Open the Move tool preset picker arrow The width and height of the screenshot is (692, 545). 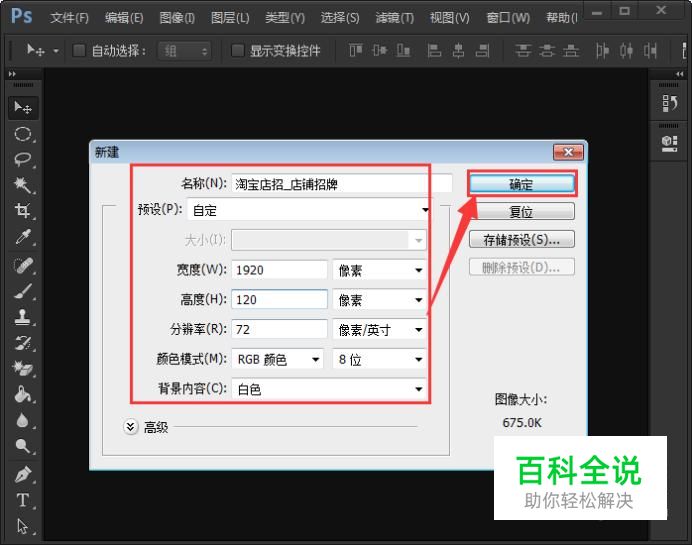click(56, 51)
